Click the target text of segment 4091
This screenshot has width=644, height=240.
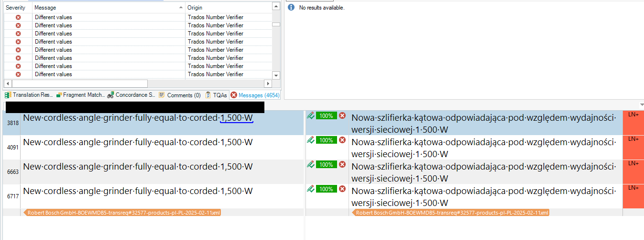pos(483,148)
